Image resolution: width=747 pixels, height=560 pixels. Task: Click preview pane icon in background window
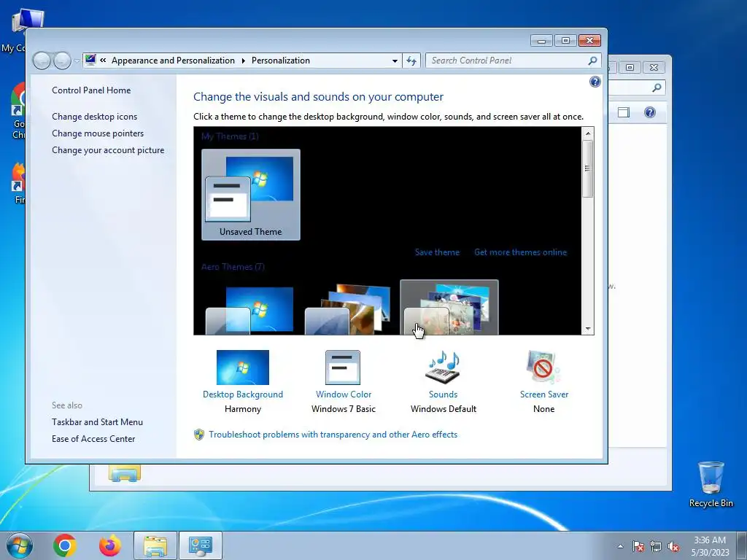pyautogui.click(x=624, y=112)
